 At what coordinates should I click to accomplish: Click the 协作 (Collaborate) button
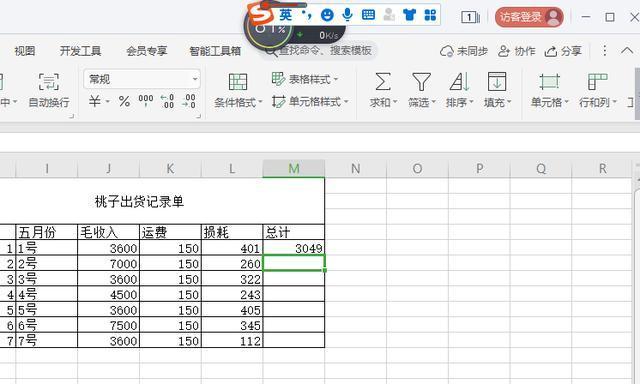[x=516, y=51]
